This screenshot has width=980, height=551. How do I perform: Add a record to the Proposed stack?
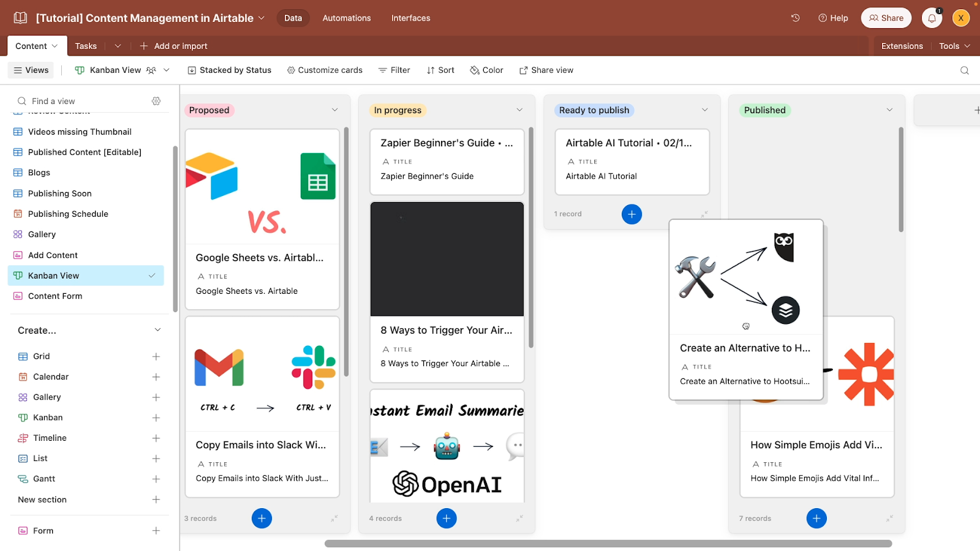pyautogui.click(x=262, y=519)
